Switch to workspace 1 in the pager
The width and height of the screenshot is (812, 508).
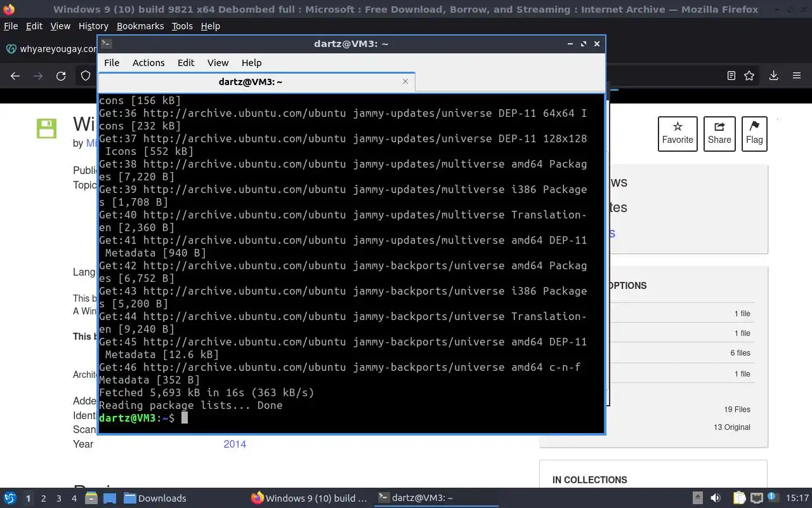28,498
